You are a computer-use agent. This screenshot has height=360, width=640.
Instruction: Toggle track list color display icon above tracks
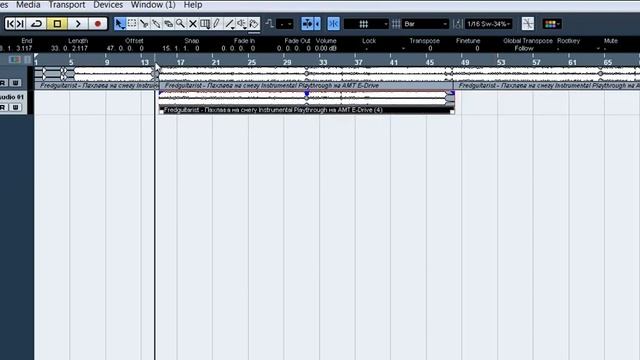click(15, 60)
